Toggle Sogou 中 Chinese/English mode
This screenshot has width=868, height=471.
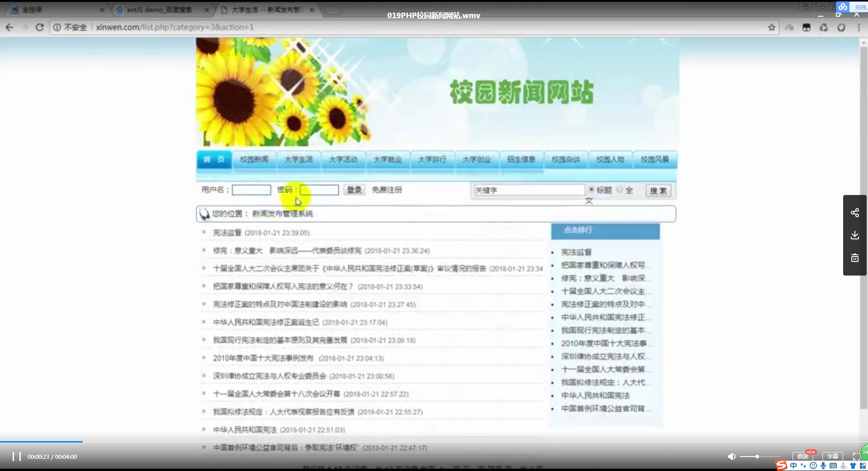(793, 466)
